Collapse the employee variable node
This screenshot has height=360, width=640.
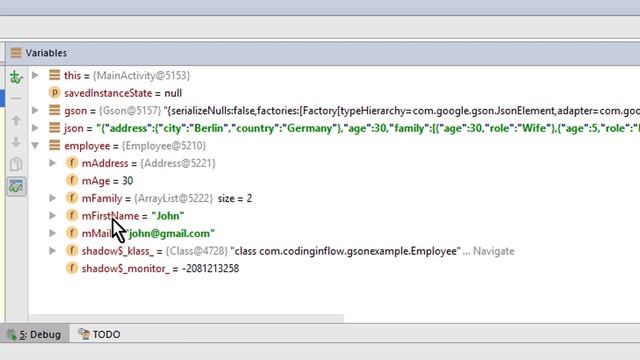pos(36,145)
